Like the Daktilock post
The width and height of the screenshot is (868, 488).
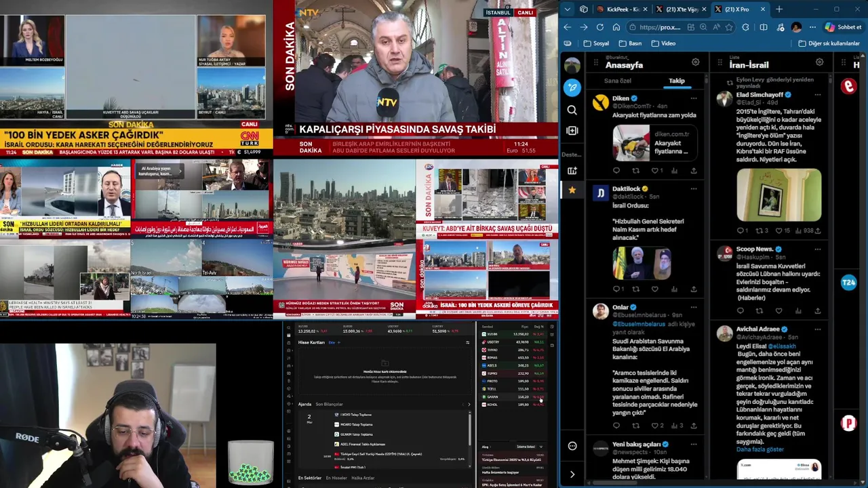pos(654,289)
